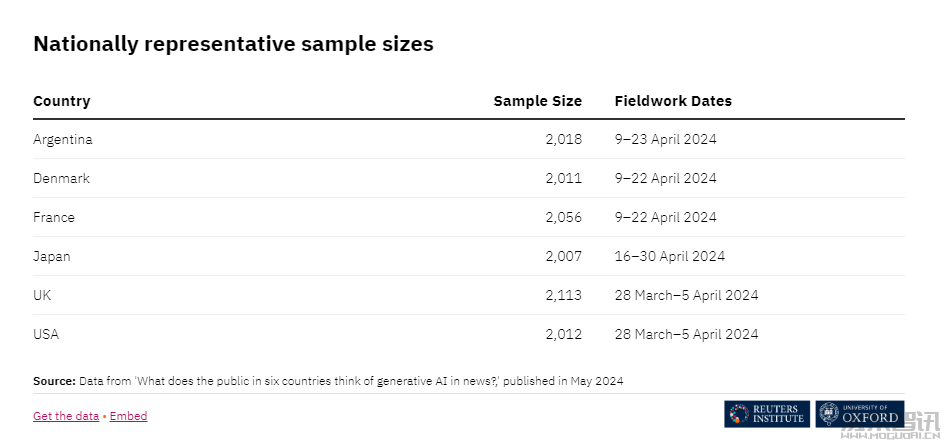945x444 pixels.
Task: Click the 9–23 April 2024 date cell
Action: point(665,139)
